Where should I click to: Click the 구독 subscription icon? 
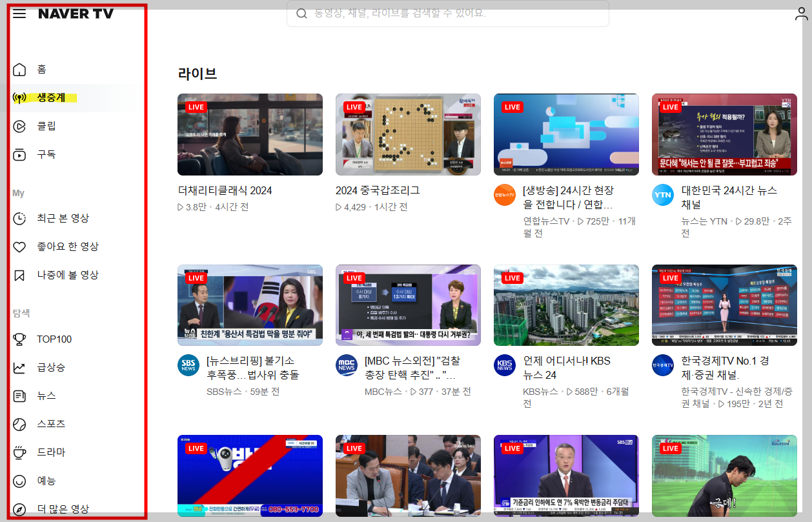[x=20, y=154]
